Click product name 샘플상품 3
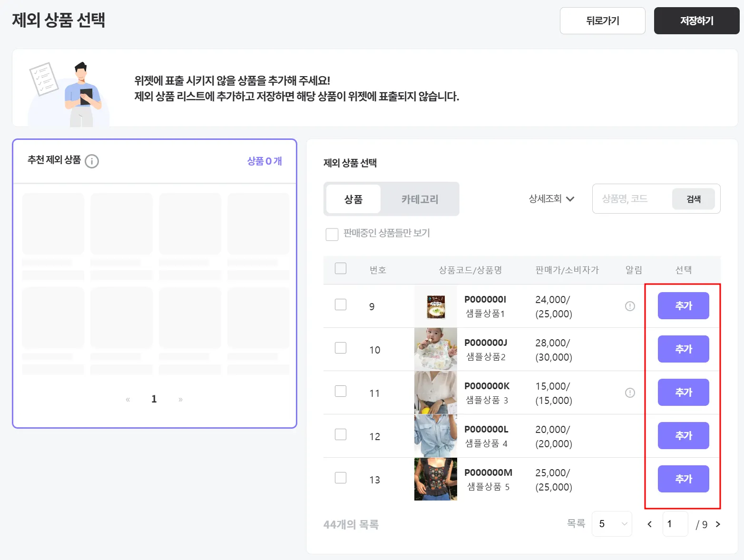This screenshot has height=560, width=744. click(x=487, y=400)
